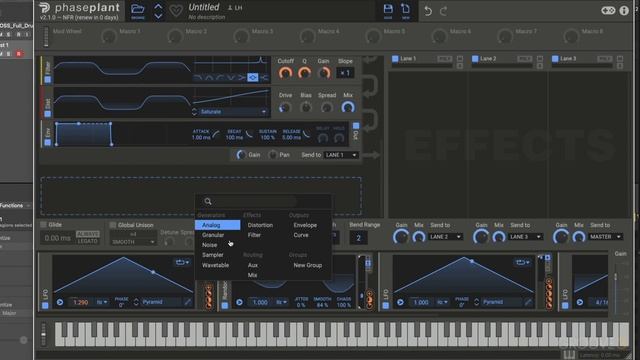Click the decay curve icon in the envelope
Screen dimensions: 640x360
[249, 134]
